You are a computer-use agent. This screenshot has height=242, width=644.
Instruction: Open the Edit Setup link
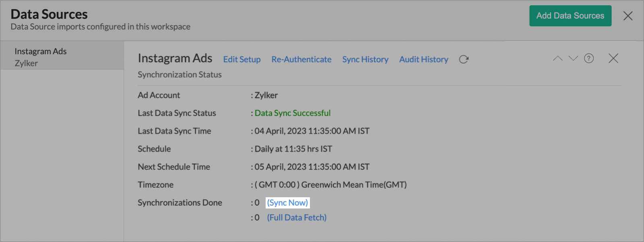pos(242,59)
